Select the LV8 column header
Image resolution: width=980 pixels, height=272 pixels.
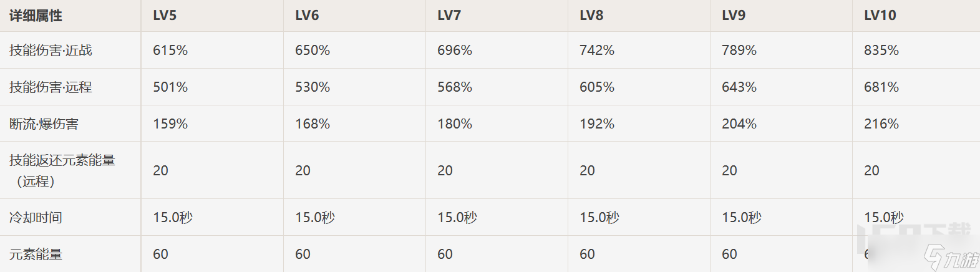pos(591,16)
